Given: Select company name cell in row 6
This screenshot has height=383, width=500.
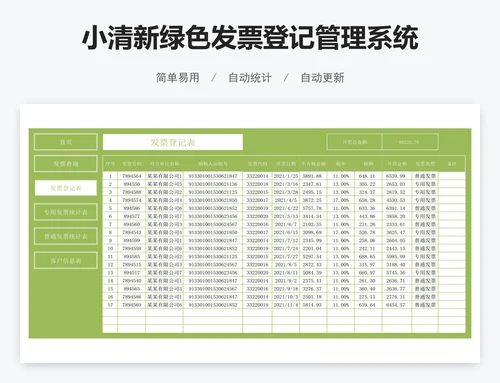Looking at the screenshot, I should [164, 216].
